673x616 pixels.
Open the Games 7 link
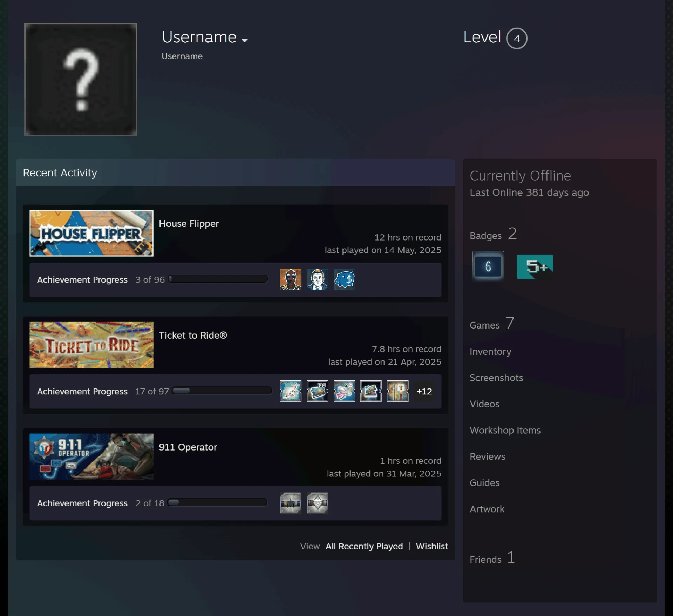pos(492,323)
